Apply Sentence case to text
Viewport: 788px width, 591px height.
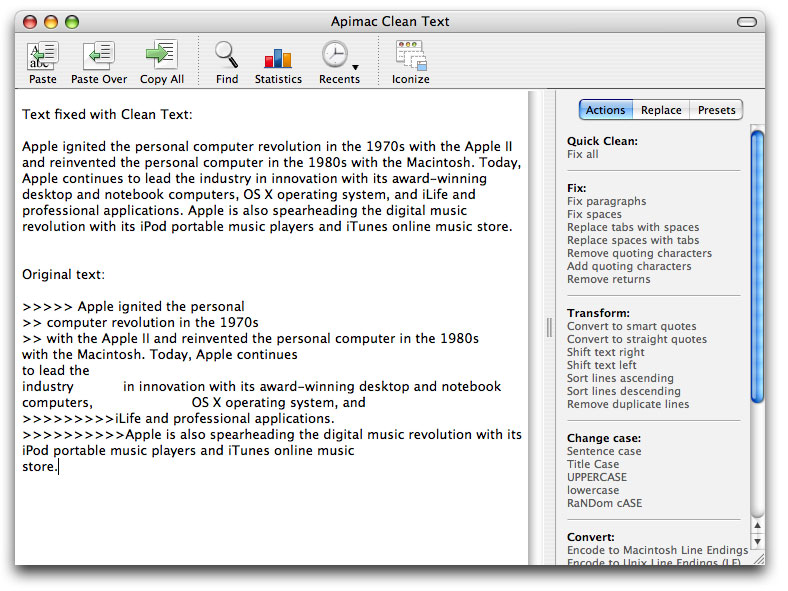[x=604, y=451]
